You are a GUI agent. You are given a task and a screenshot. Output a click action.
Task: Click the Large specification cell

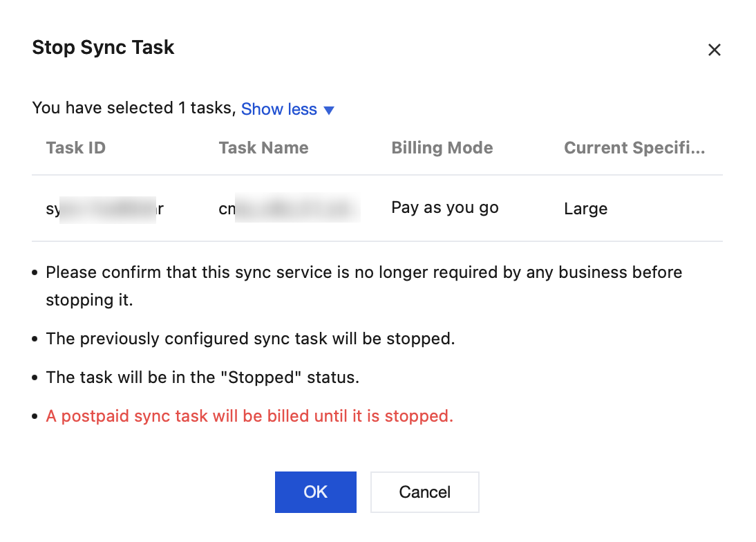585,209
